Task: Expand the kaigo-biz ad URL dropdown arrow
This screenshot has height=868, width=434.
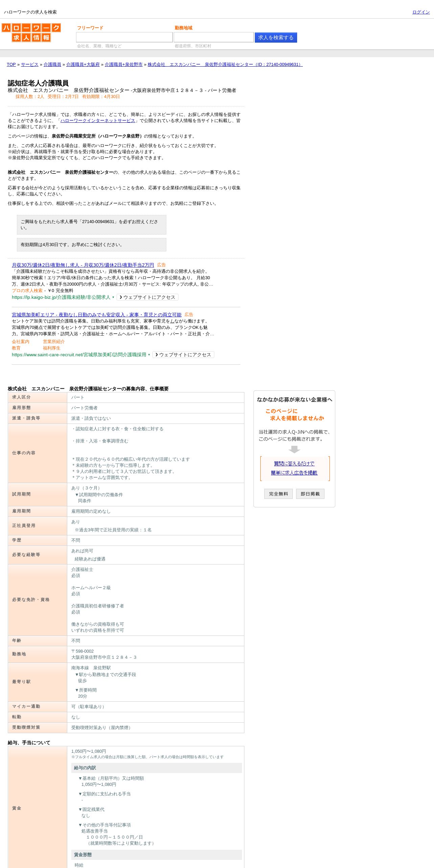Action: [x=113, y=297]
